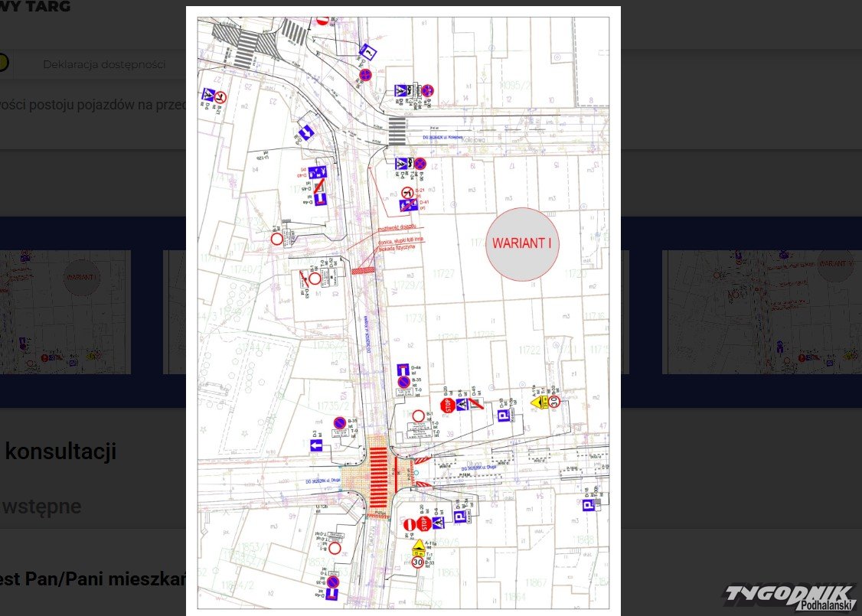Viewport: 862px width, 616px height.
Task: Click the zebra crossing on Kolejowa street
Action: [x=396, y=131]
